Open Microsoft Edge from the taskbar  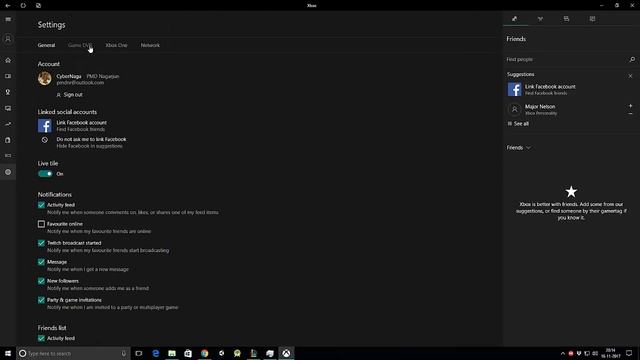[x=156, y=353]
